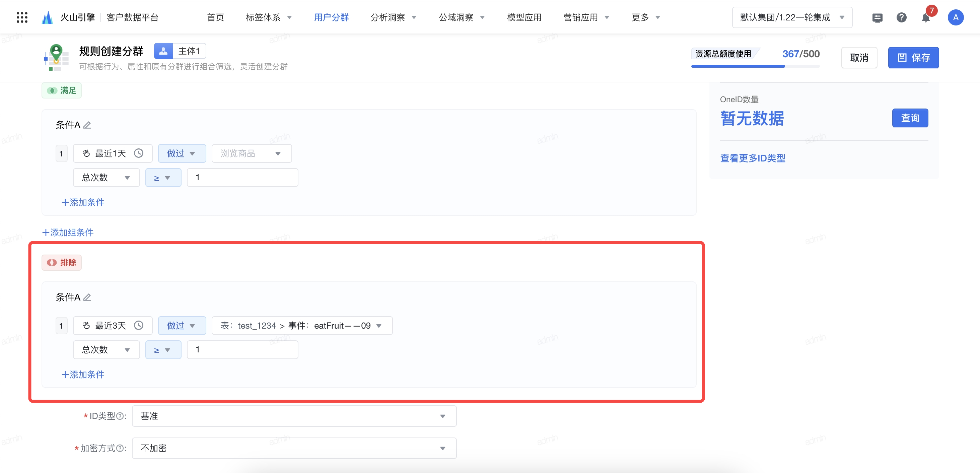Click +添加条件 in the 排除 group
Viewport: 980px width, 473px height.
83,374
